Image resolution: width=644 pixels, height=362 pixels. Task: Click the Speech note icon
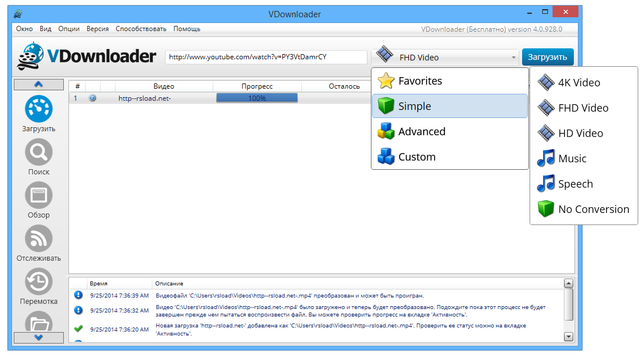coord(546,184)
